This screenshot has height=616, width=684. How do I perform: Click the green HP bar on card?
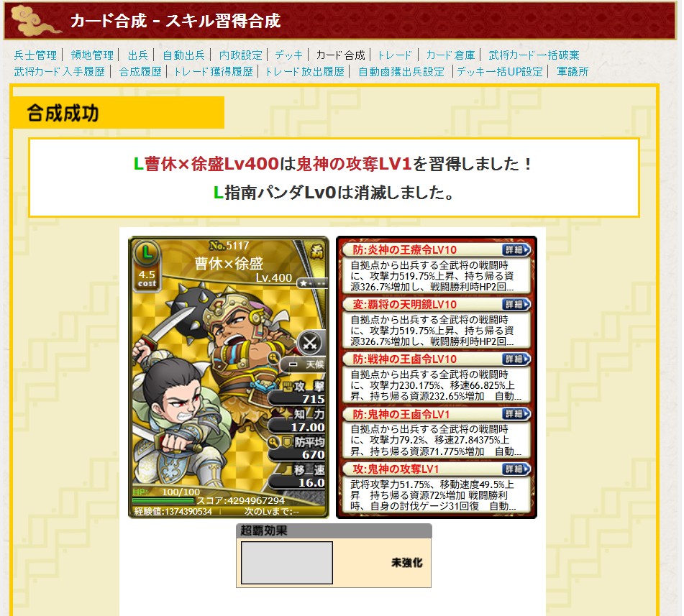(163, 500)
